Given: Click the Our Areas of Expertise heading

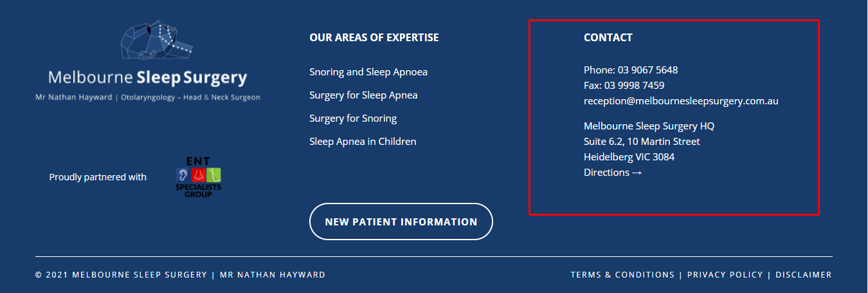Looking at the screenshot, I should [374, 37].
